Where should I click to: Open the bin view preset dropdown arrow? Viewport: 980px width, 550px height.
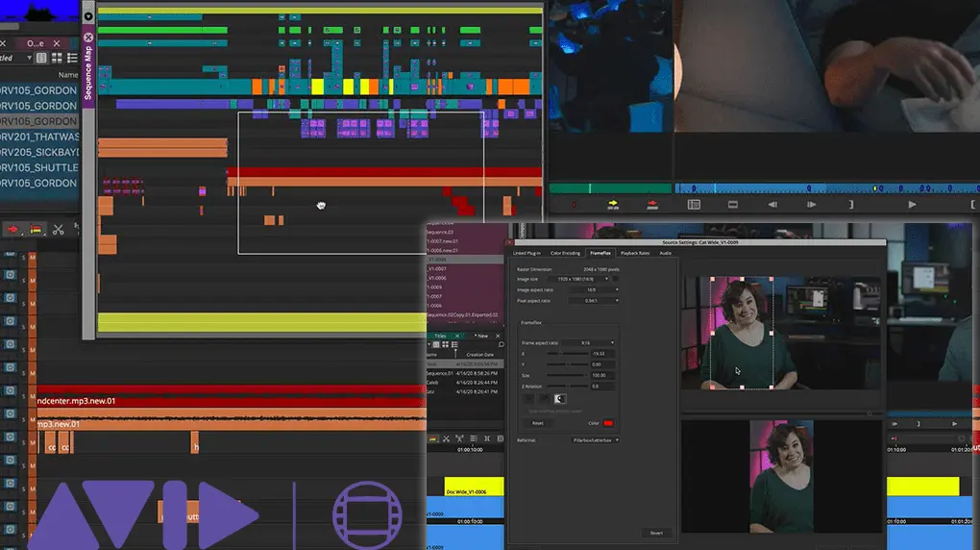point(29,59)
